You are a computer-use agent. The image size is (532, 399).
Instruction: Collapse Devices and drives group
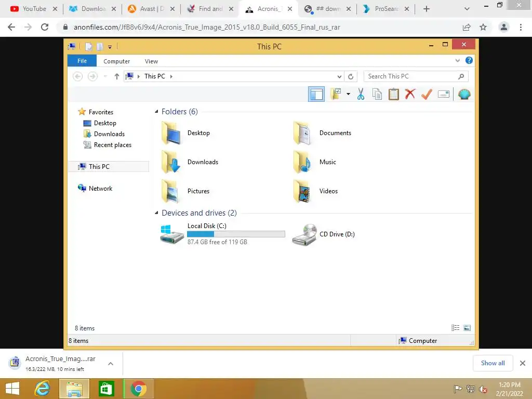coord(156,212)
